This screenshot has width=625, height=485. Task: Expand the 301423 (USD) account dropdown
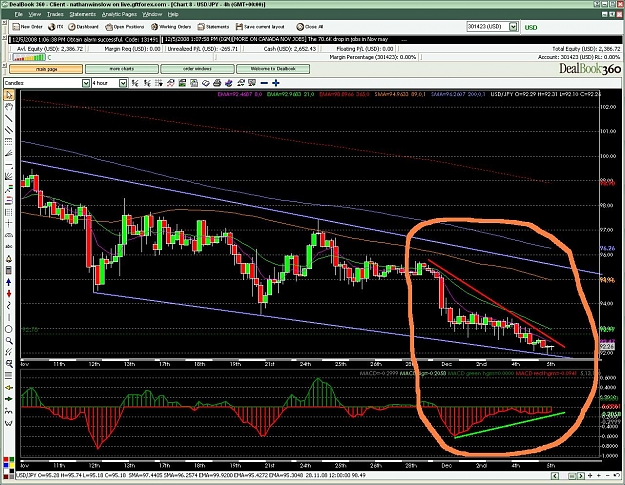[x=513, y=27]
